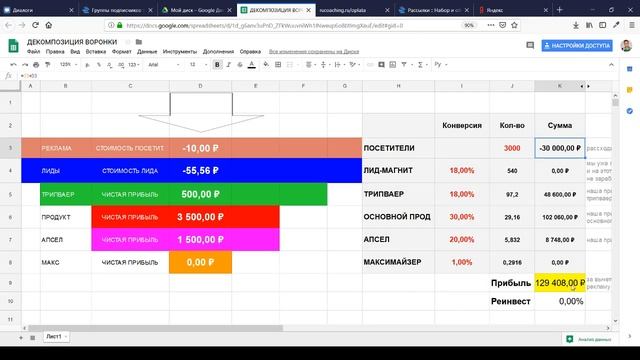640x360 pixels.
Task: Toggle bold formatting
Action: (x=217, y=64)
